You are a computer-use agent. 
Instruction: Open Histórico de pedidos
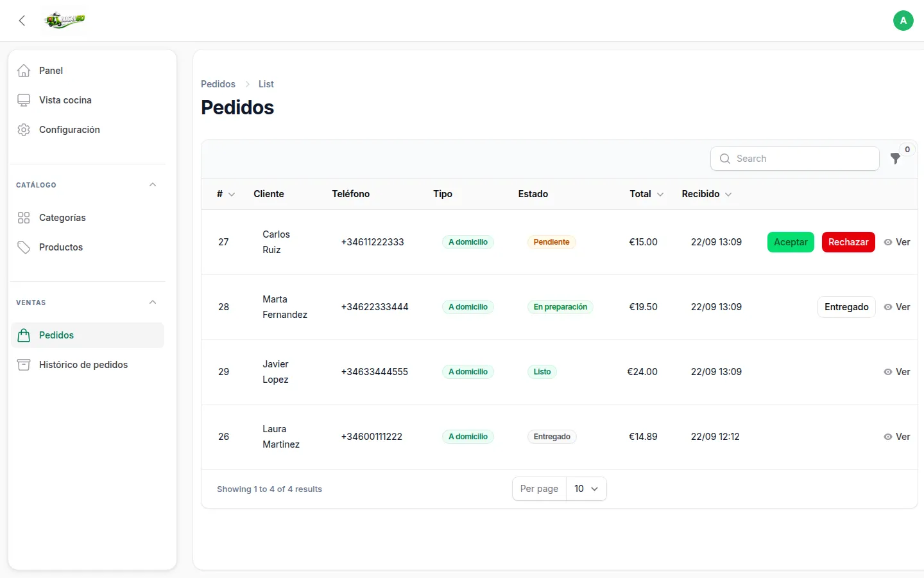(87, 365)
